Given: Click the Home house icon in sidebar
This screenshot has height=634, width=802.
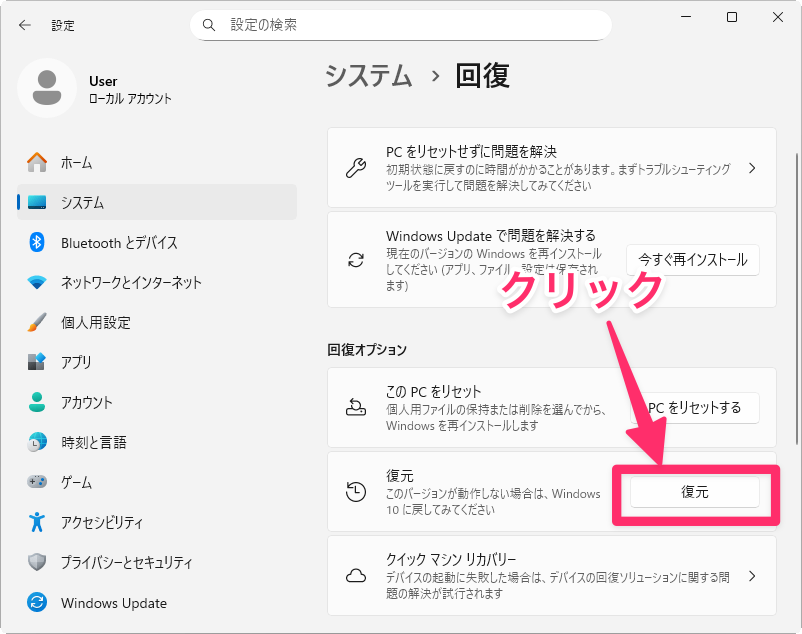Looking at the screenshot, I should click(x=37, y=162).
